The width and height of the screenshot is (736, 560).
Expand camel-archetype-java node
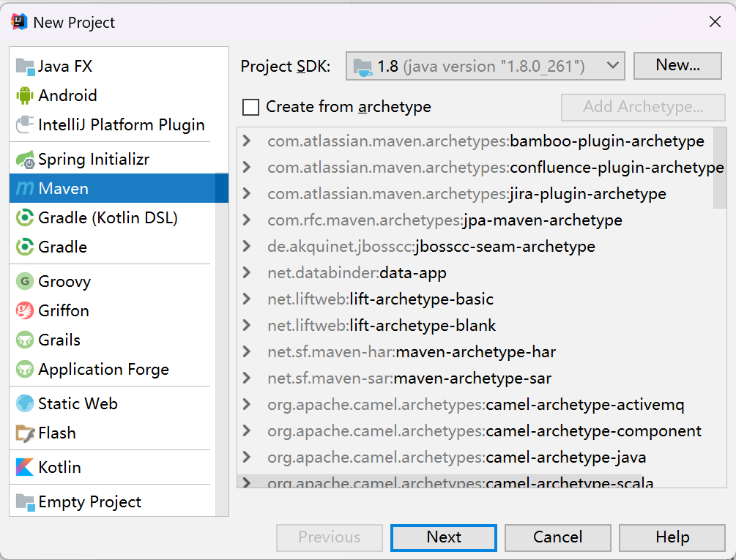(246, 457)
